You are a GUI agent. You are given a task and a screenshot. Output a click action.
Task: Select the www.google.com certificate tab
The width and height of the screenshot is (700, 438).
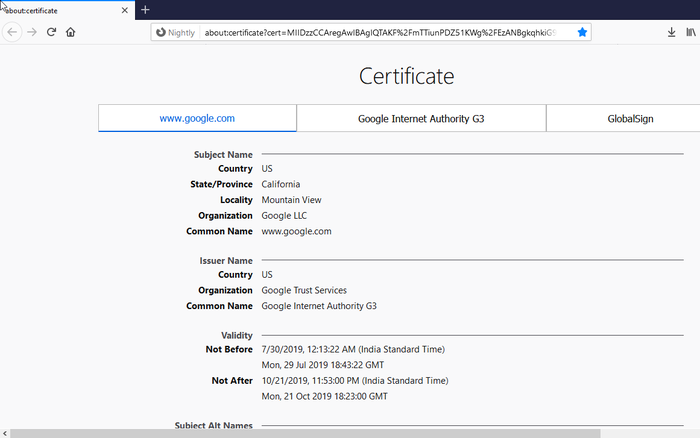(x=197, y=118)
